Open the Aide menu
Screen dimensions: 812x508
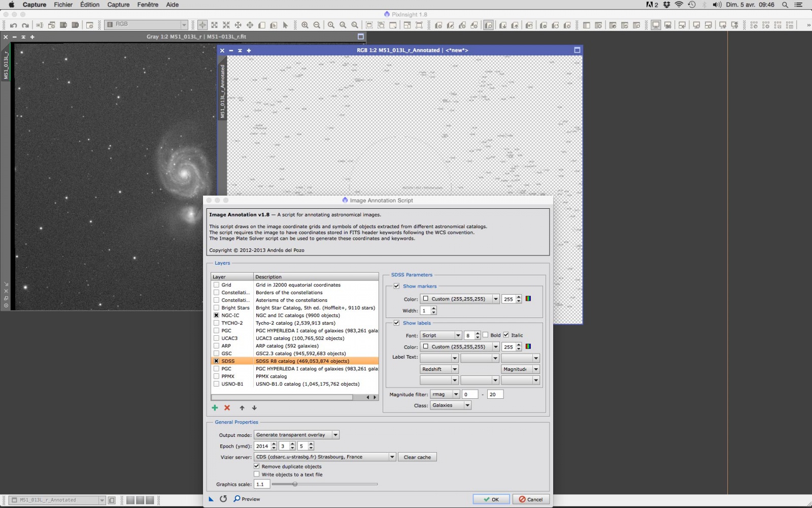pyautogui.click(x=173, y=5)
